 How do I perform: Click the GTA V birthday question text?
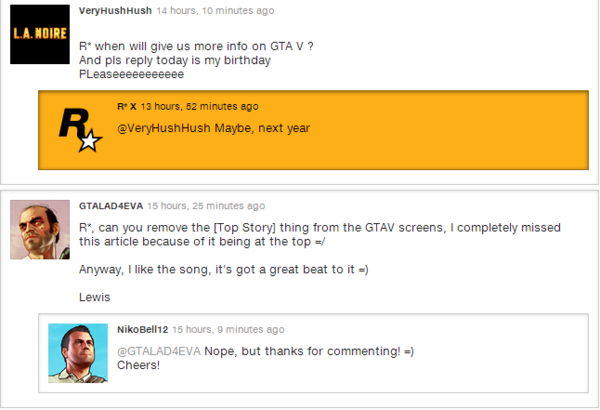(196, 60)
